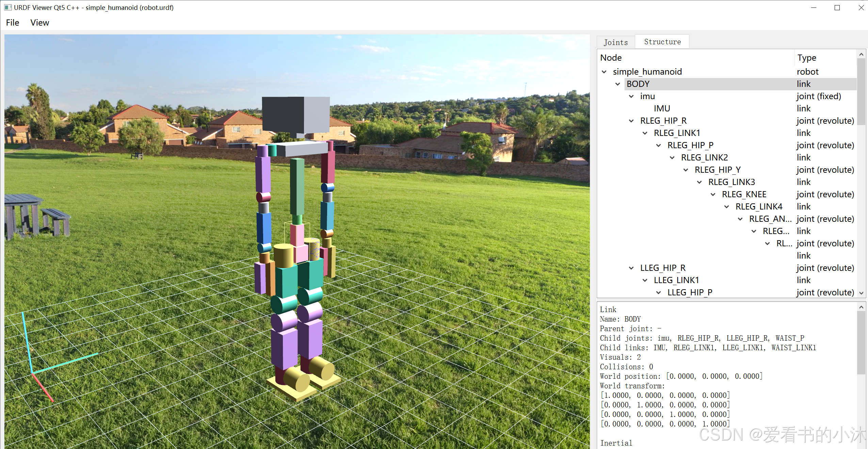Select the RLEG_LINK3 link row
The image size is (868, 449).
click(727, 182)
